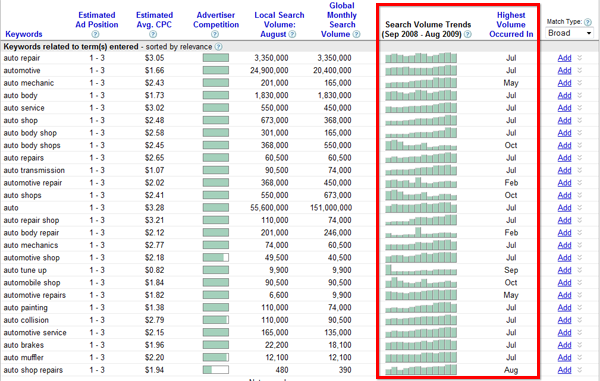
Task: Select CPC value '$3.28' for auto
Action: pyautogui.click(x=154, y=208)
